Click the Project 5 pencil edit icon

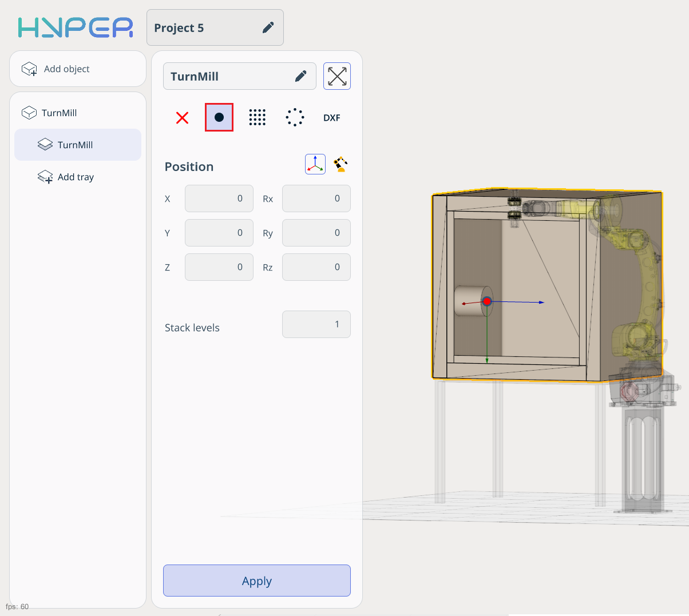click(x=268, y=27)
